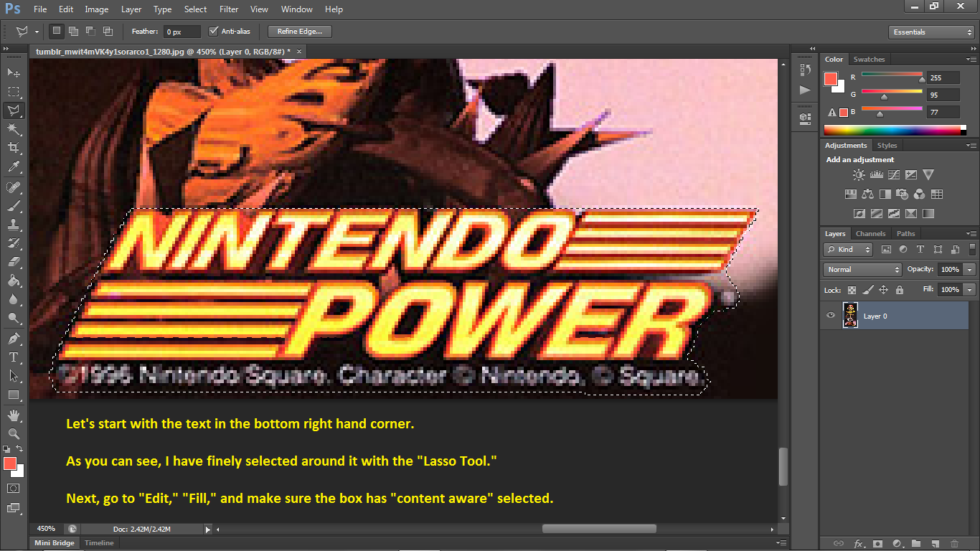This screenshot has height=551, width=980.
Task: Click the layer style fx button
Action: (x=857, y=544)
